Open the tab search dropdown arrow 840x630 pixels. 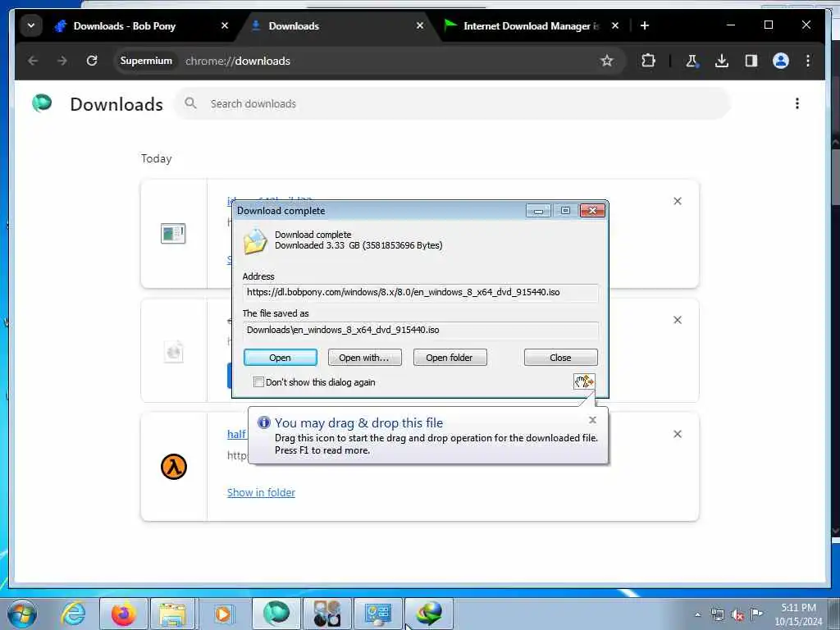click(31, 25)
